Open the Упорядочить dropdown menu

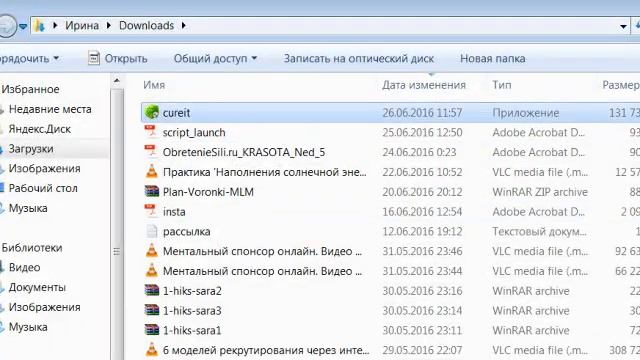pos(29,58)
